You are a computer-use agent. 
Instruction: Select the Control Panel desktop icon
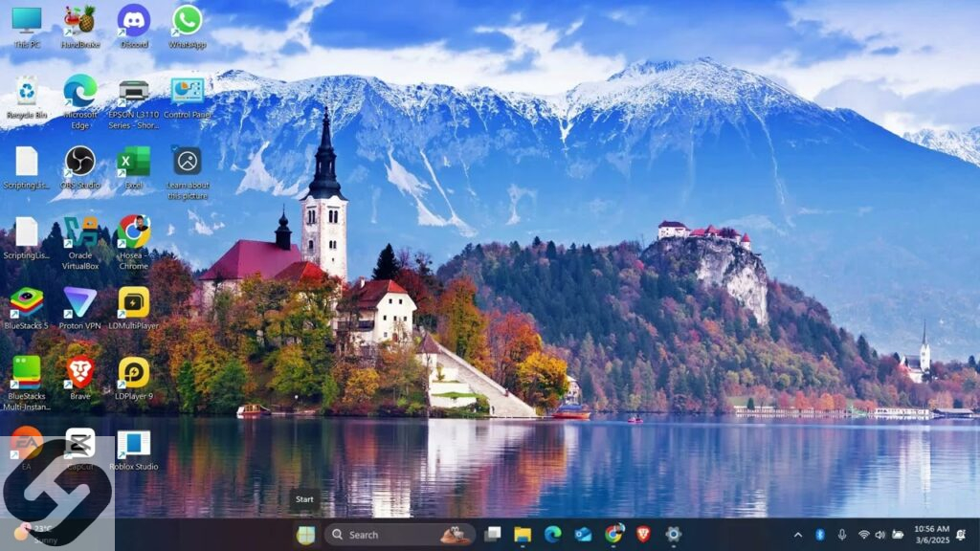[188, 98]
